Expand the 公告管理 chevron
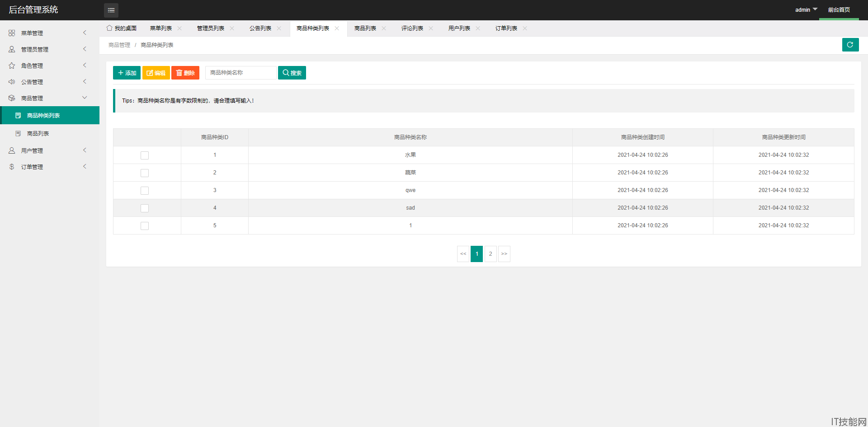The image size is (868, 427). coord(85,81)
